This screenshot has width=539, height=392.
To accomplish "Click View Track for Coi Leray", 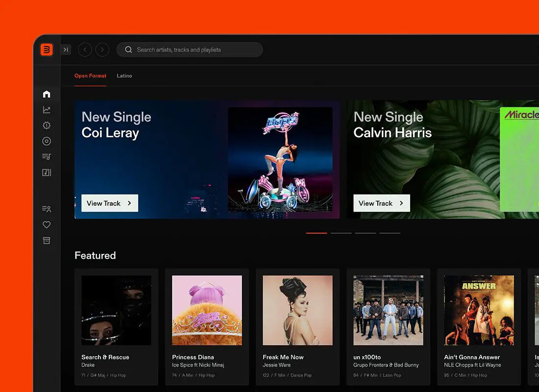I will (x=110, y=203).
